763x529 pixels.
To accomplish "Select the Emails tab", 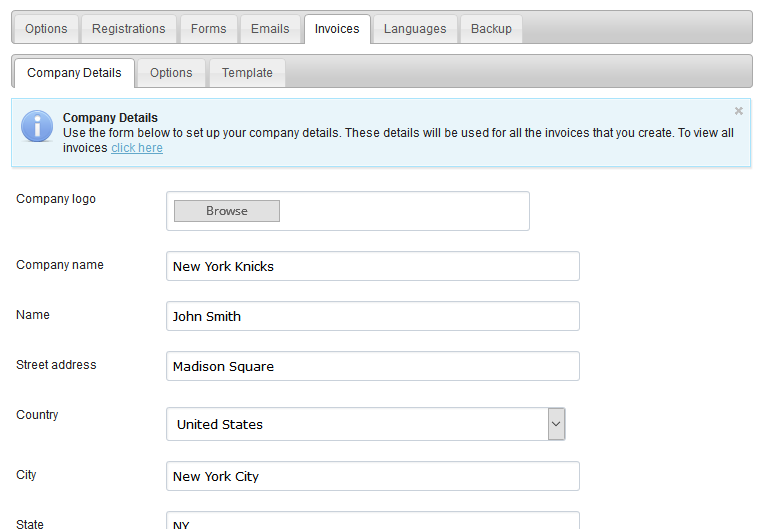I will [x=270, y=29].
